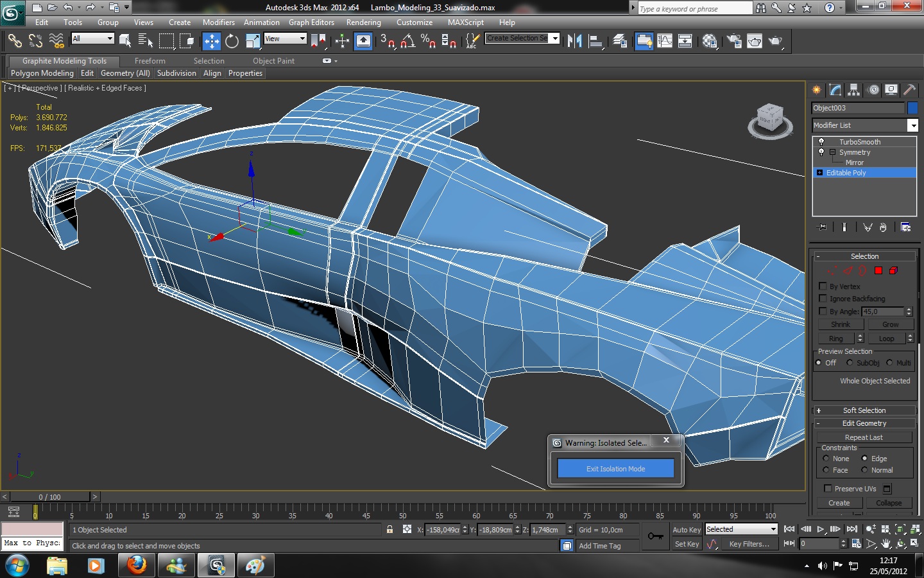Viewport: 924px width, 578px height.
Task: Click the Mirror tool icon
Action: click(574, 41)
